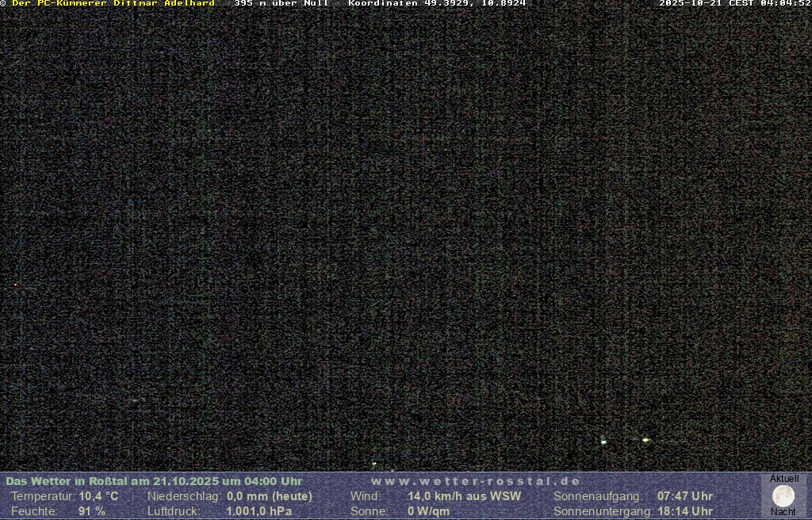812x520 pixels.
Task: Open the www.wetter-rosstal.de website link
Action: click(476, 481)
